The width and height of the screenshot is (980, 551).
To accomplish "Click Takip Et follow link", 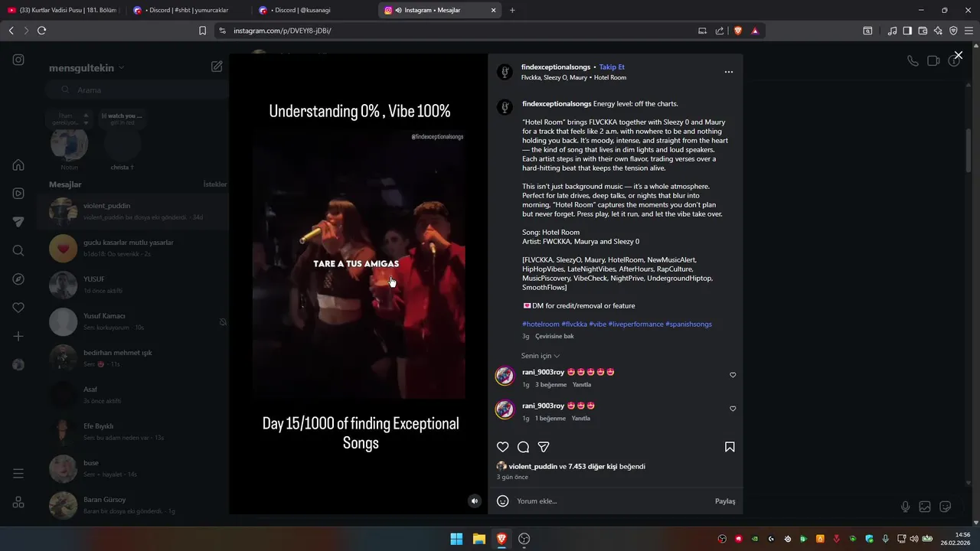I will pos(612,67).
